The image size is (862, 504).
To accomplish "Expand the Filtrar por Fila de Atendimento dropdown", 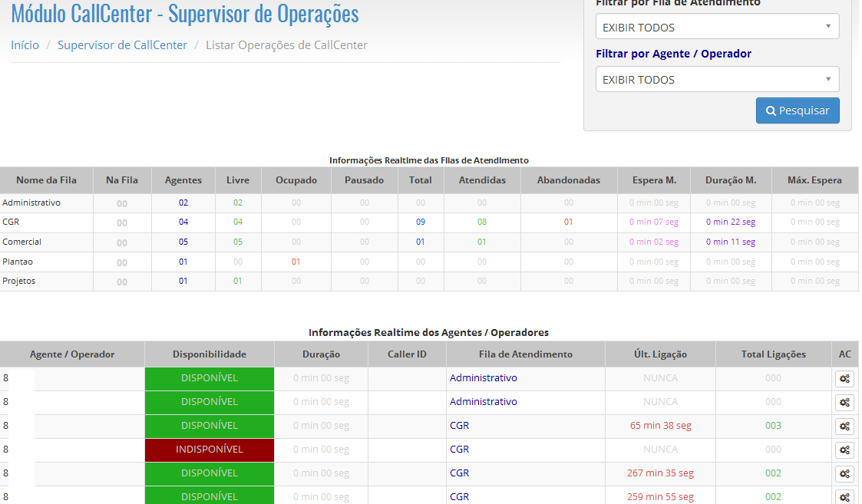I will pyautogui.click(x=717, y=27).
